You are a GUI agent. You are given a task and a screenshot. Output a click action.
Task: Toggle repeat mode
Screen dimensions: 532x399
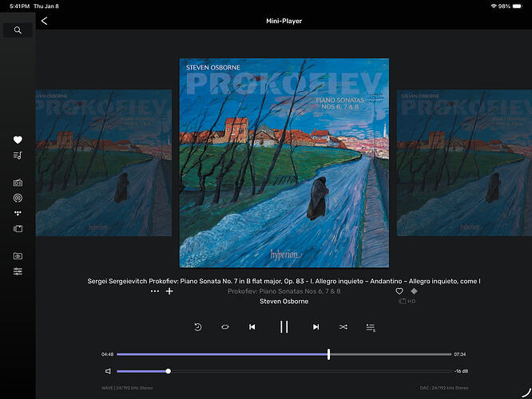pos(225,327)
